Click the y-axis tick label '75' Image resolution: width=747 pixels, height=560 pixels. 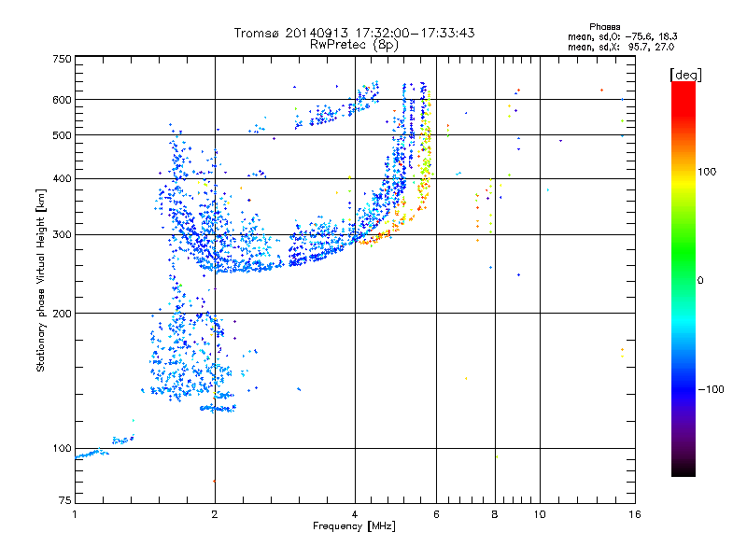tap(65, 500)
